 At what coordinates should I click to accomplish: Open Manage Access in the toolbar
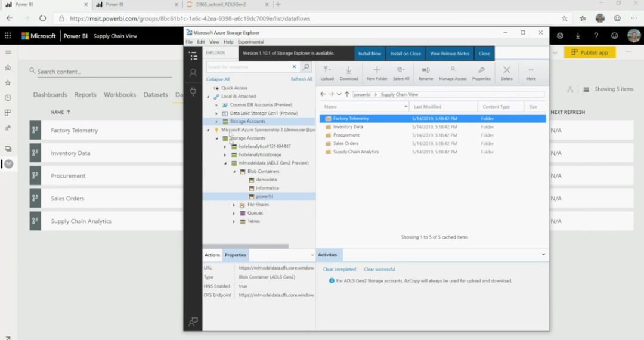(x=453, y=73)
